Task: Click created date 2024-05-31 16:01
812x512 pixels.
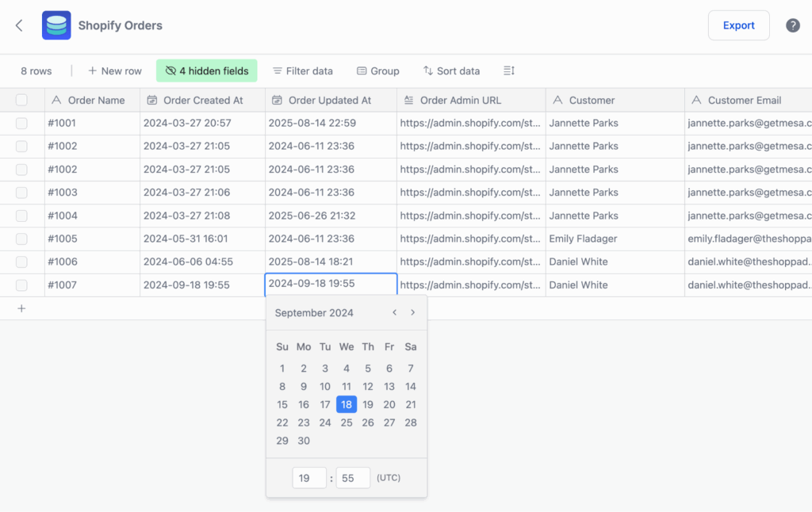Action: coord(202,239)
